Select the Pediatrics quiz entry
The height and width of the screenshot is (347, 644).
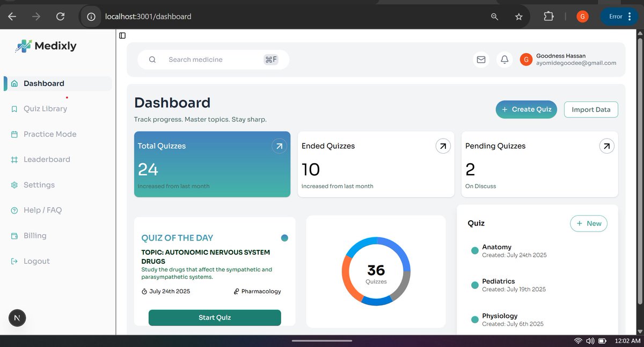click(537, 285)
